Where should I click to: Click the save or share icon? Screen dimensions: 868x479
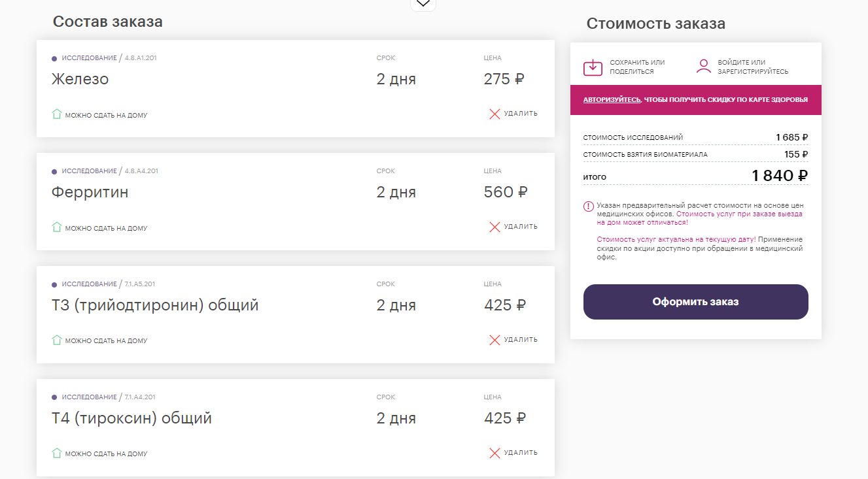[x=593, y=67]
